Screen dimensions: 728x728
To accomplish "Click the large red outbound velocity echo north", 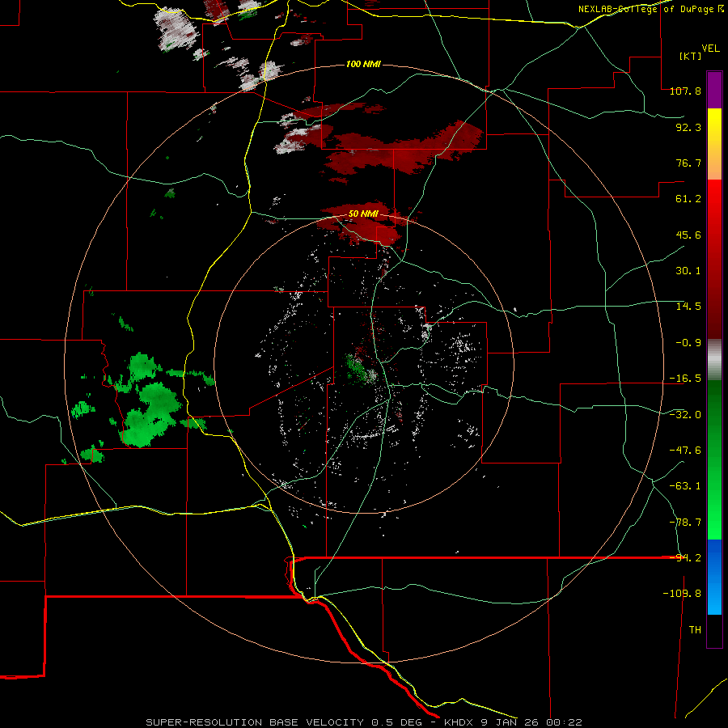I will click(x=403, y=148).
